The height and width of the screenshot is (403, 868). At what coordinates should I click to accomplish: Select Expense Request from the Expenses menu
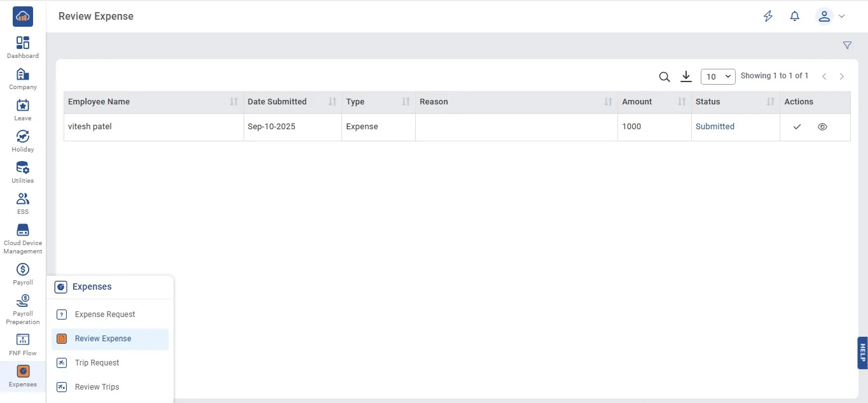tap(105, 315)
